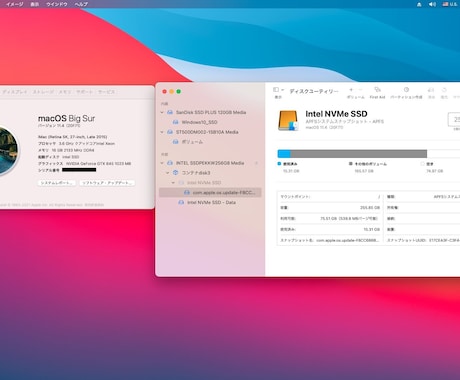Click the Intel NVMe SSD - Data icon
The width and height of the screenshot is (460, 380).
181,202
